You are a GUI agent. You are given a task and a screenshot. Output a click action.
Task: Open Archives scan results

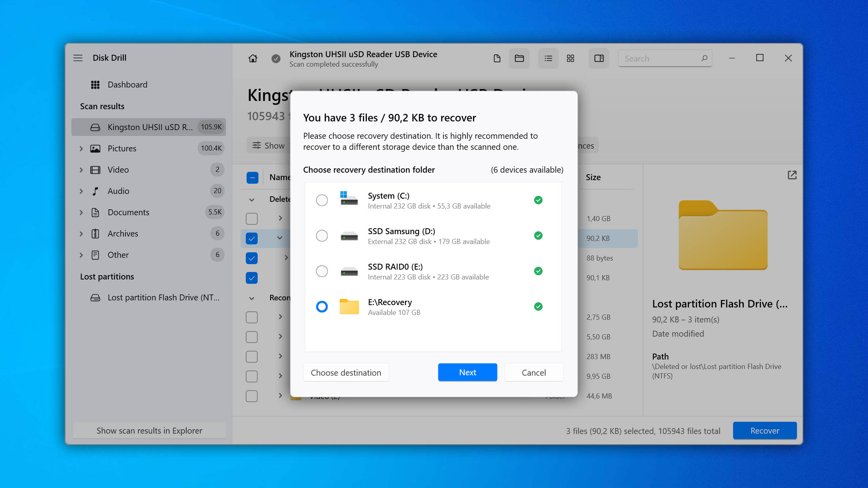pyautogui.click(x=149, y=234)
